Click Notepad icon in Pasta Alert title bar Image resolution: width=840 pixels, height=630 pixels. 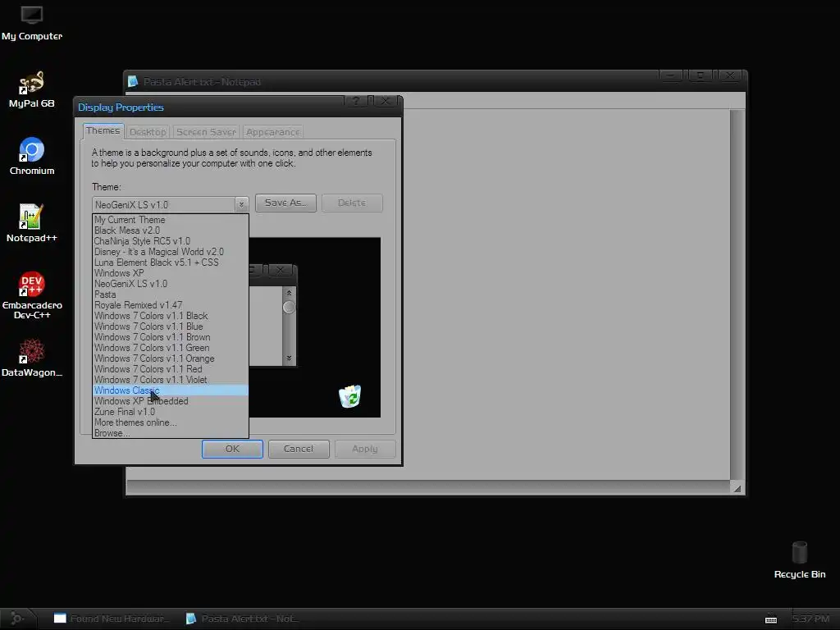(x=132, y=81)
